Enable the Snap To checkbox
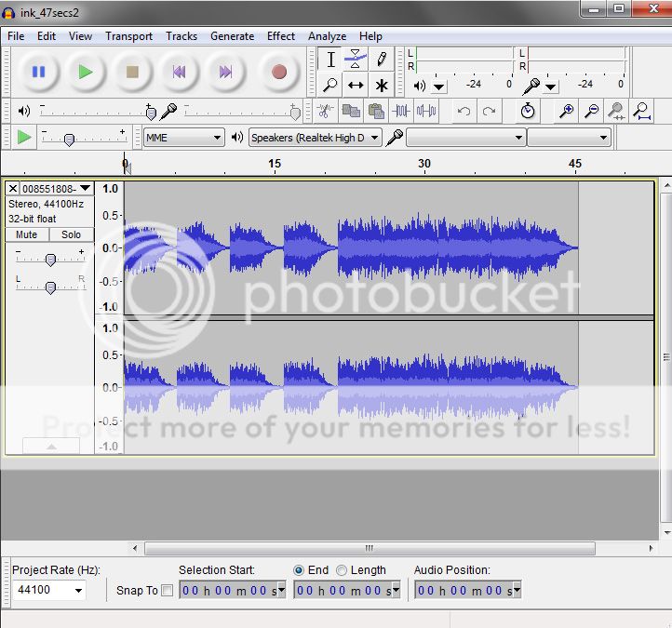Image resolution: width=672 pixels, height=628 pixels. (167, 590)
